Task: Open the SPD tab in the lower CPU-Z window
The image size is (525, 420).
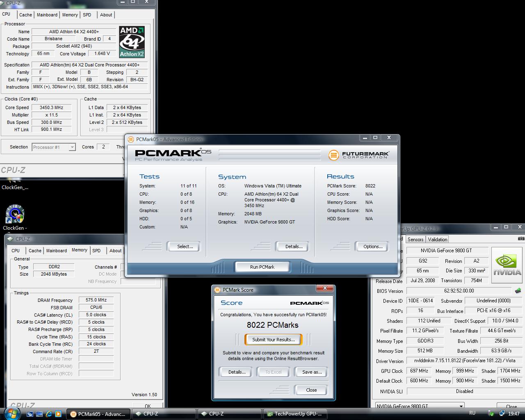Action: 96,251
